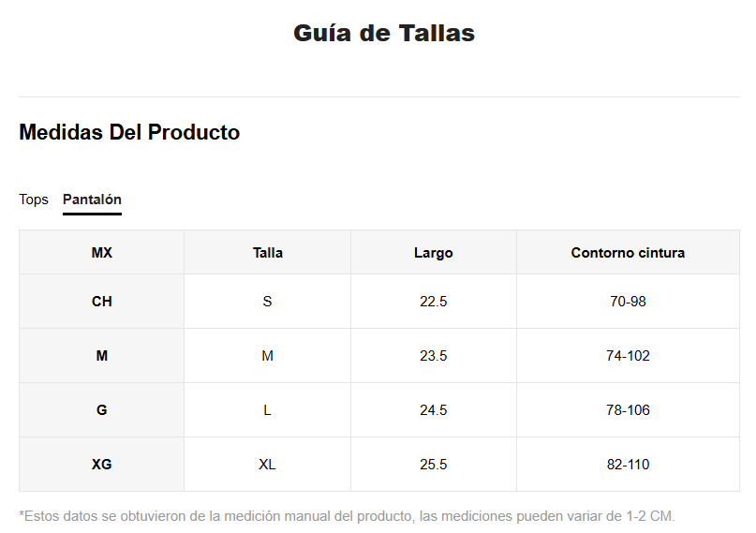This screenshot has width=756, height=533.
Task: Select the G size row label
Action: tap(102, 410)
